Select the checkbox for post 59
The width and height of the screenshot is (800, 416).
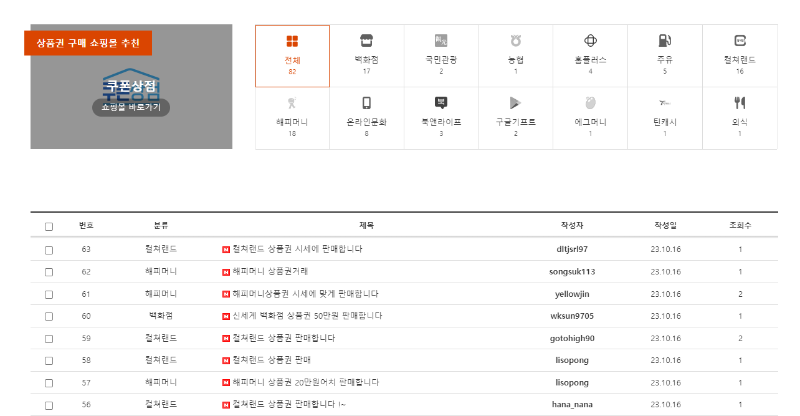pyautogui.click(x=49, y=339)
